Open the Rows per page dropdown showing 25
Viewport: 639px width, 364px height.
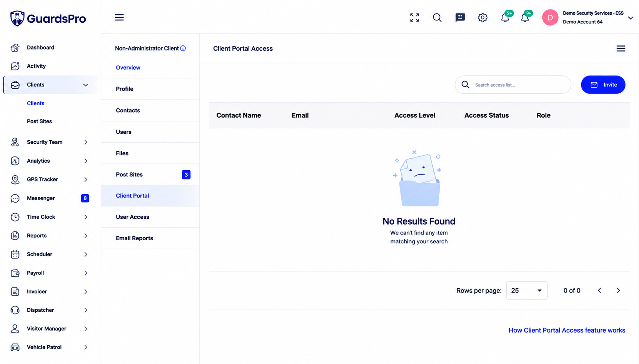coord(527,291)
